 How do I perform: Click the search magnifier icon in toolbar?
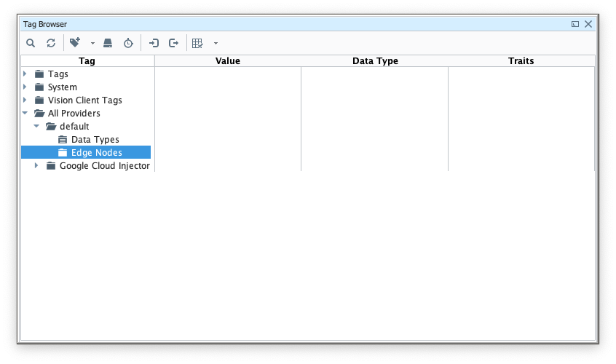(31, 44)
